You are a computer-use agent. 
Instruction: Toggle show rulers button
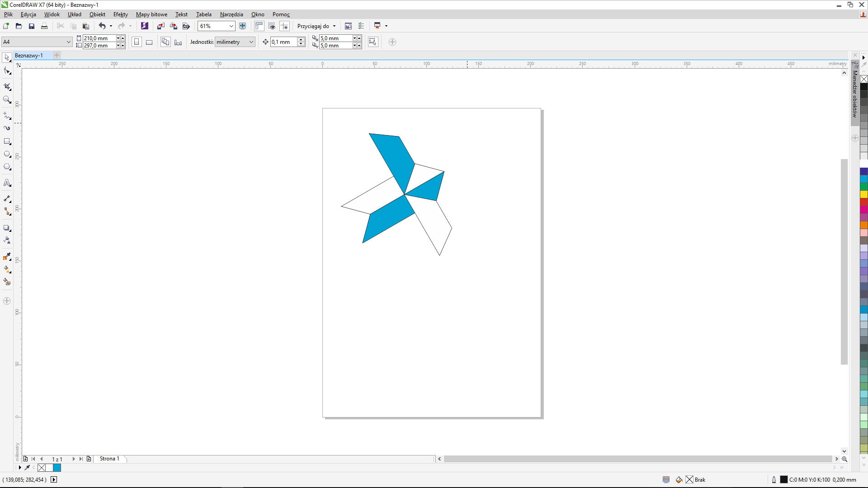[259, 26]
